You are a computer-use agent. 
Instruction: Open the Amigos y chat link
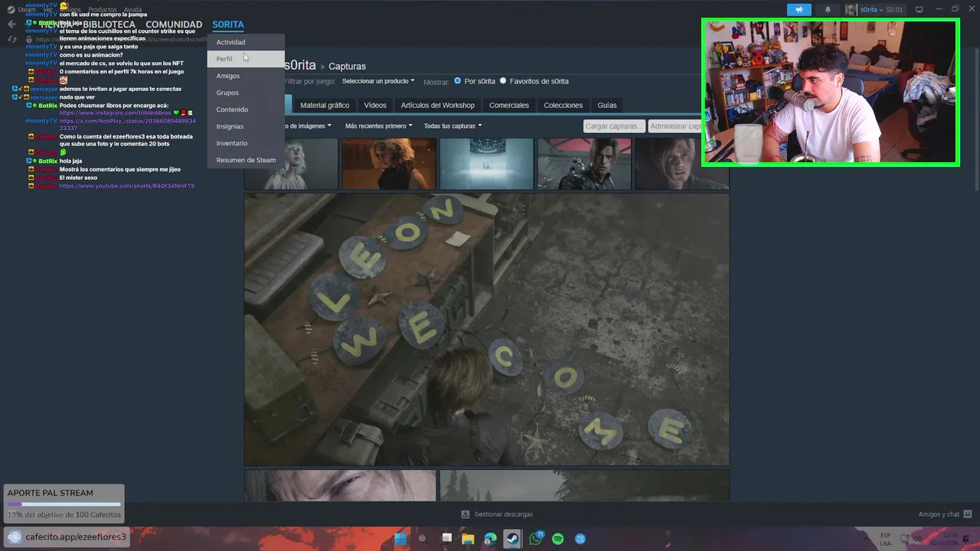[x=939, y=514]
